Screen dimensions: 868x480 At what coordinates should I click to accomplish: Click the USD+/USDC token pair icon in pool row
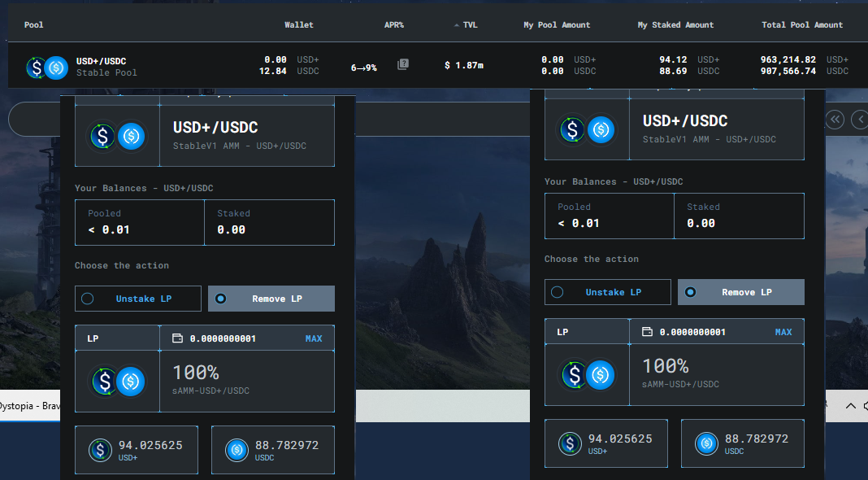point(46,68)
